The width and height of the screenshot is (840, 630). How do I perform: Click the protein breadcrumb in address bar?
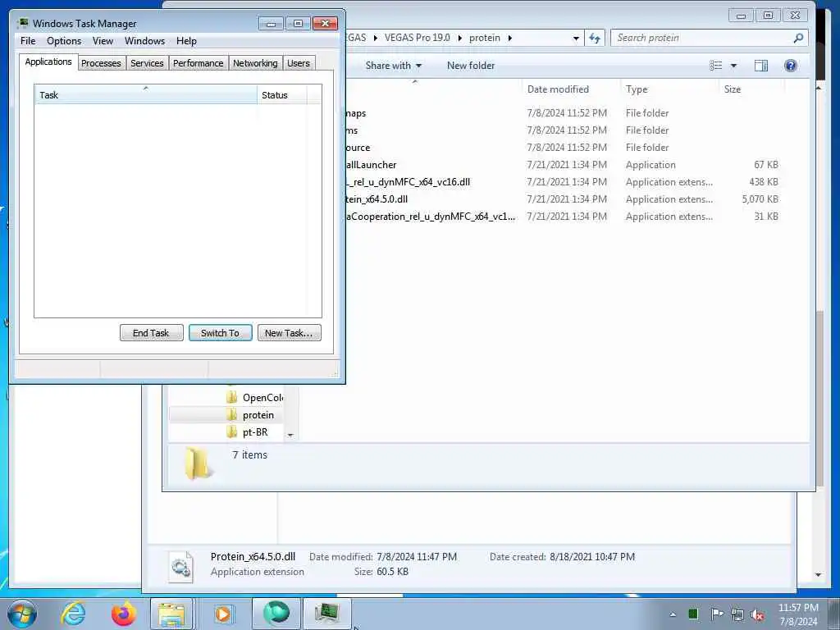484,38
